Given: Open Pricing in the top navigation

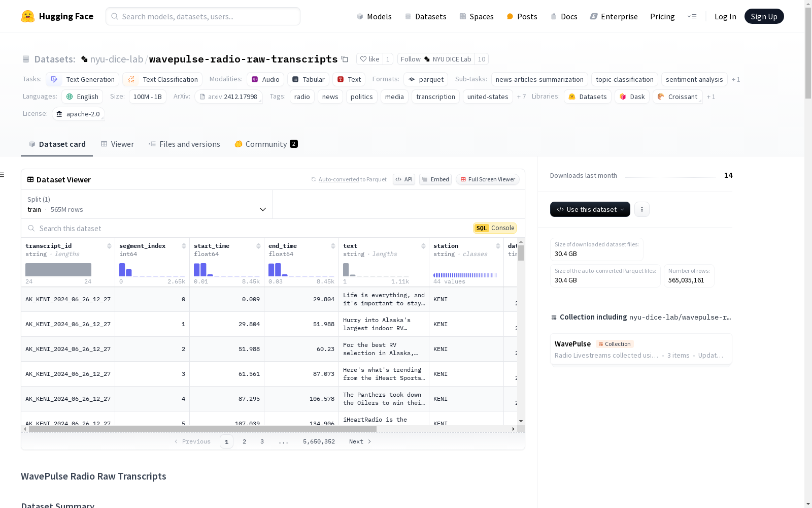Looking at the screenshot, I should pyautogui.click(x=662, y=16).
